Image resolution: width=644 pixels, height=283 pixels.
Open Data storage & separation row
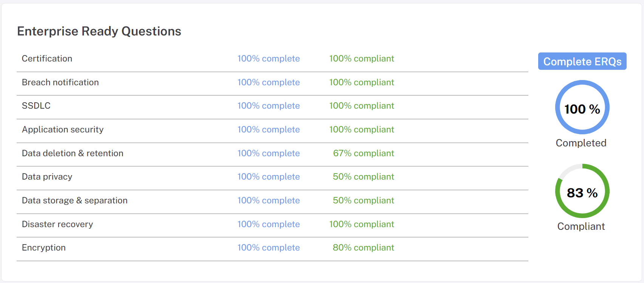pyautogui.click(x=74, y=200)
